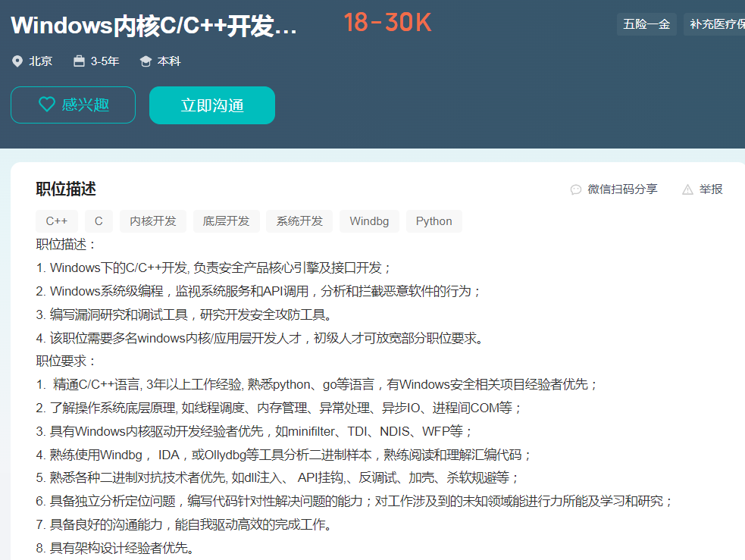745x560 pixels.
Task: Select the C++ skill tag
Action: pyautogui.click(x=57, y=221)
